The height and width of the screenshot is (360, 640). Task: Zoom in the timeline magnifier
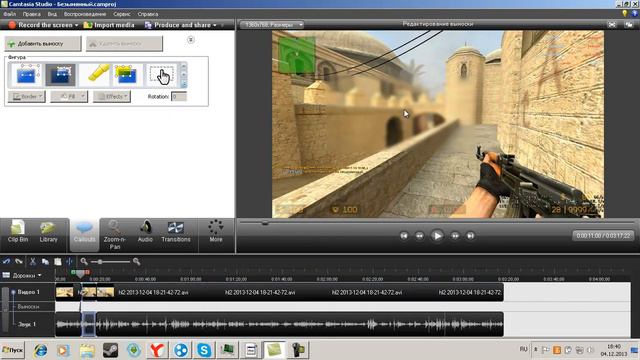pos(136,261)
